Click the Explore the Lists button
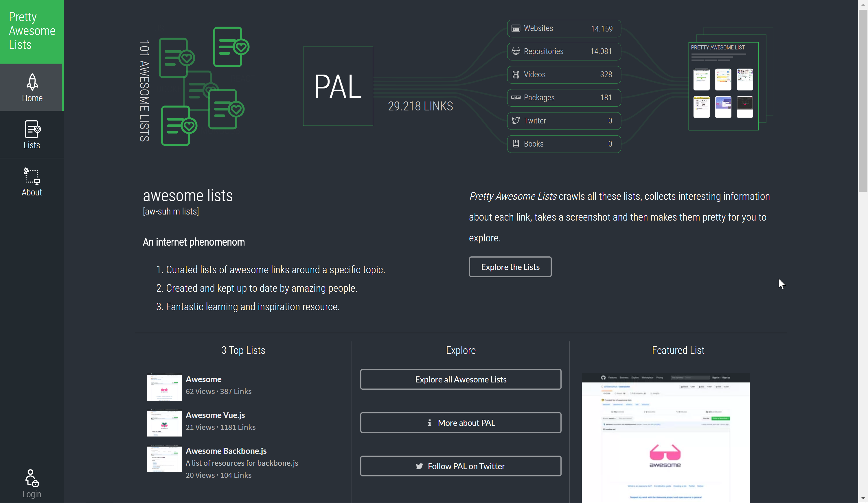Screen dimensions: 868x503 click(x=510, y=267)
